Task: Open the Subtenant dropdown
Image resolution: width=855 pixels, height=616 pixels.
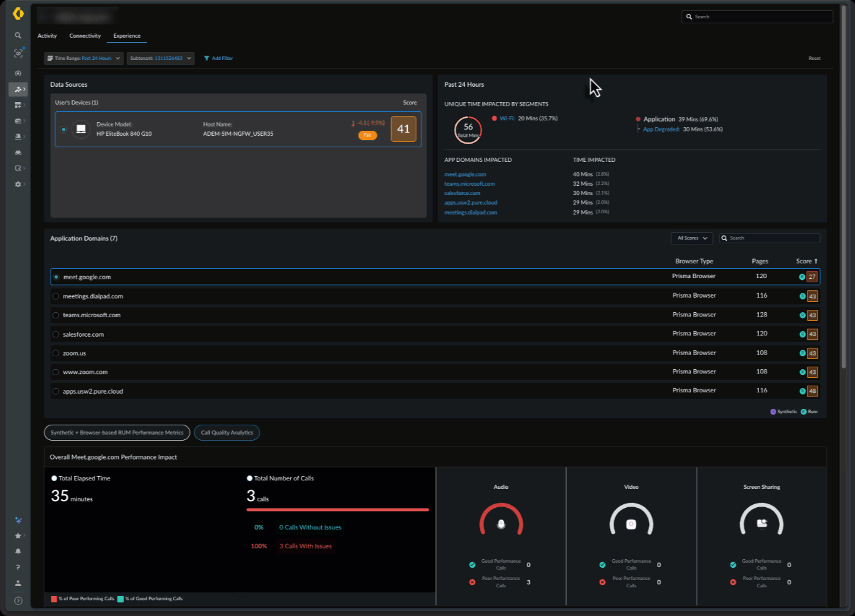Action: (x=161, y=58)
